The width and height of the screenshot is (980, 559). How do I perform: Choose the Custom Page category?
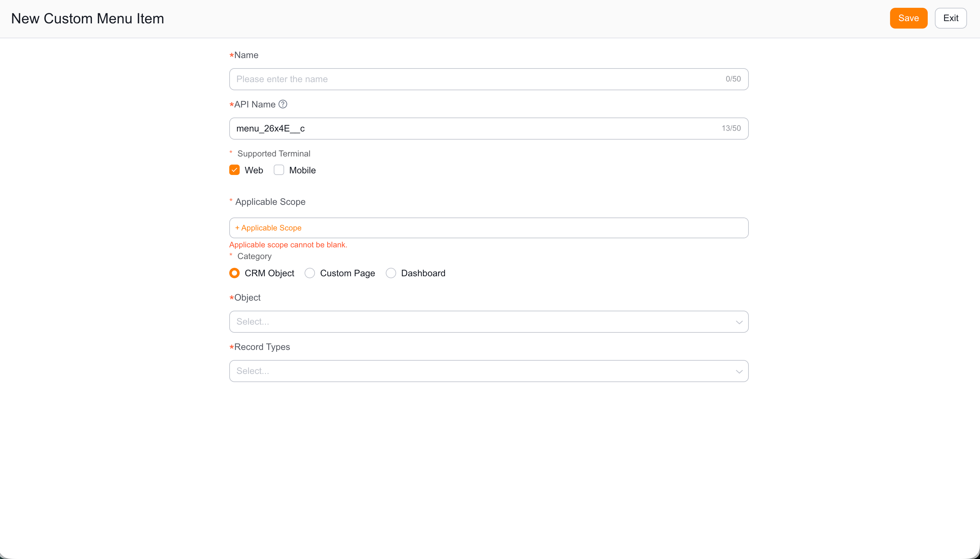309,273
